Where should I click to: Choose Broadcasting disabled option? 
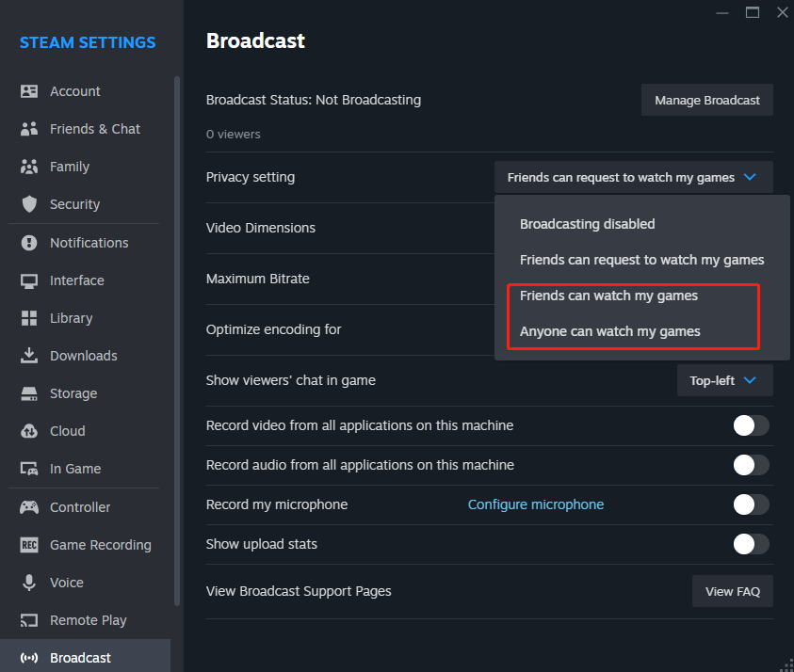588,224
